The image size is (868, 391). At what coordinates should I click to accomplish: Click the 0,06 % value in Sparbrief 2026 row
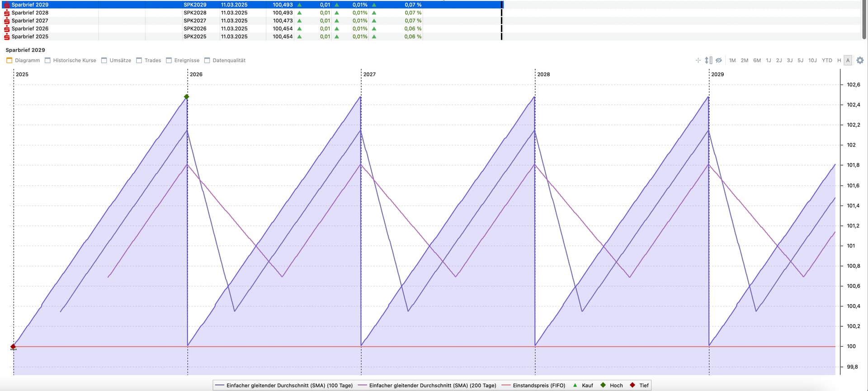413,29
